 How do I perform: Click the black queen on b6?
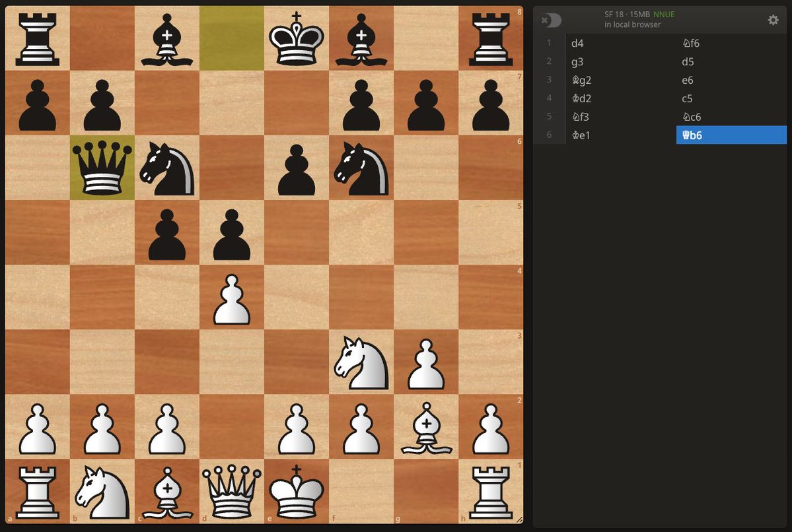(102, 168)
